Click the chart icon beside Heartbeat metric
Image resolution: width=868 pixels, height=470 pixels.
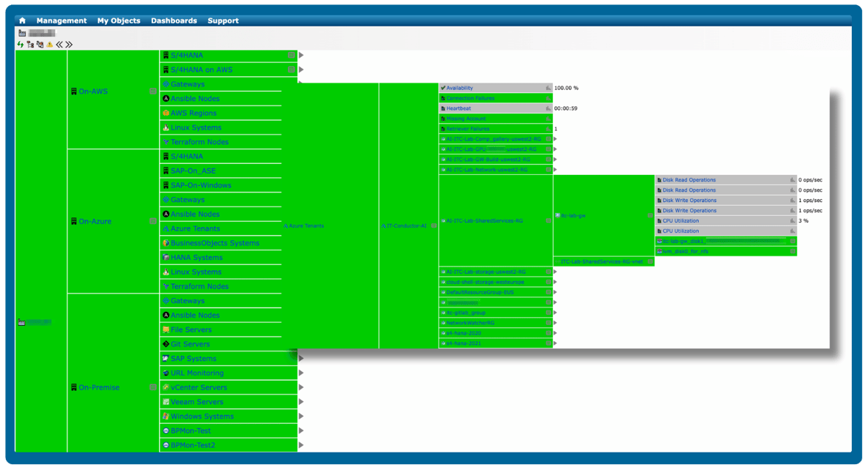tap(547, 108)
